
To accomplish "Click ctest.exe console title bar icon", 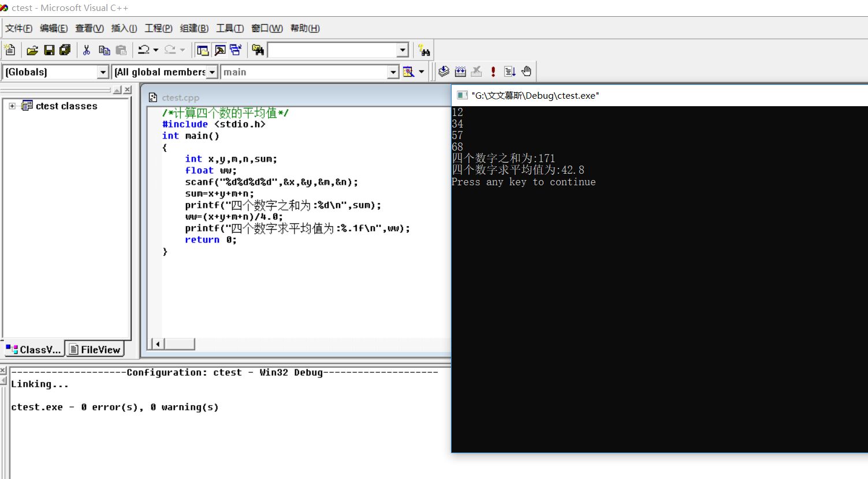I will [x=462, y=95].
